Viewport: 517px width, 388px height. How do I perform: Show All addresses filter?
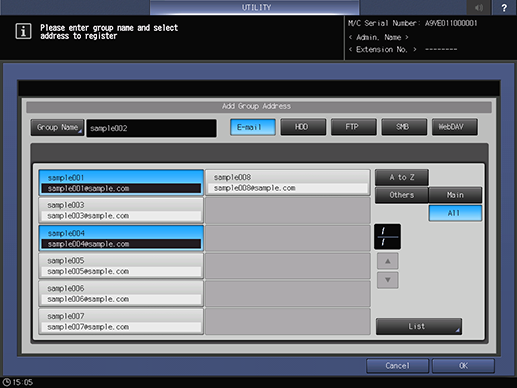tap(455, 213)
